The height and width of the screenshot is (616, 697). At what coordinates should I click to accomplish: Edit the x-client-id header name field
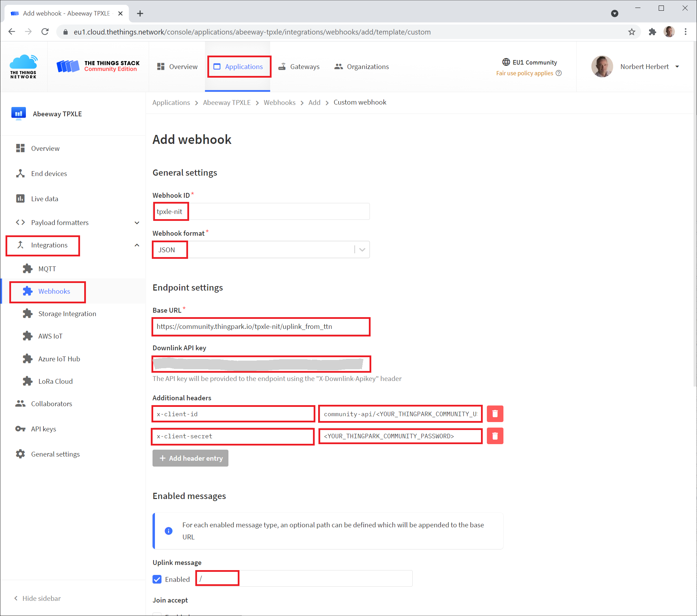(233, 414)
